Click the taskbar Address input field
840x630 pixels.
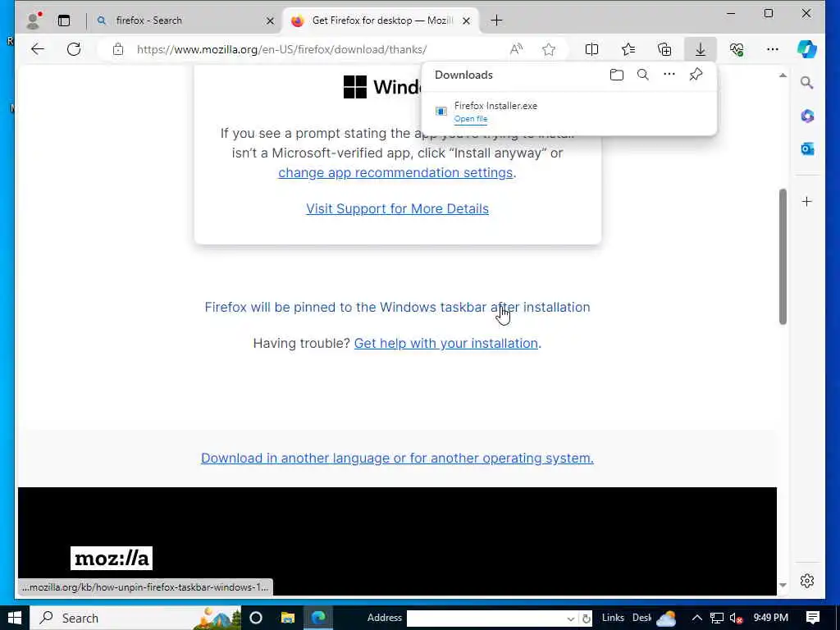(486, 619)
